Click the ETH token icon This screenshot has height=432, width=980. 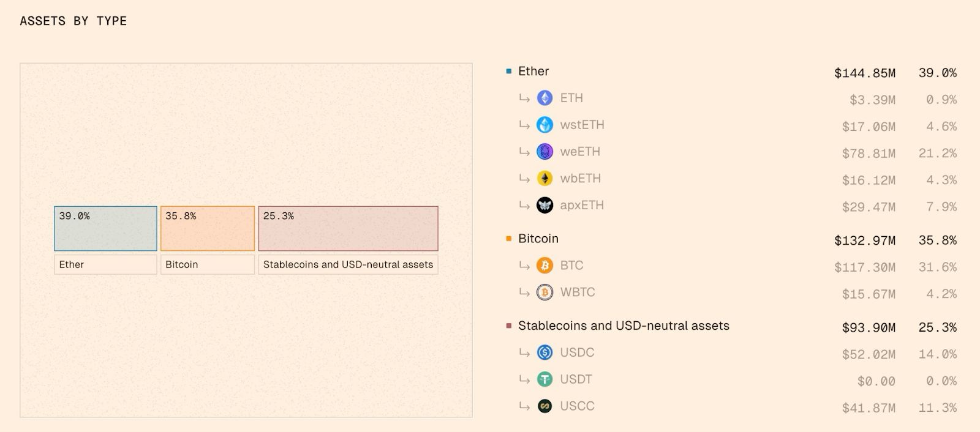coord(545,98)
